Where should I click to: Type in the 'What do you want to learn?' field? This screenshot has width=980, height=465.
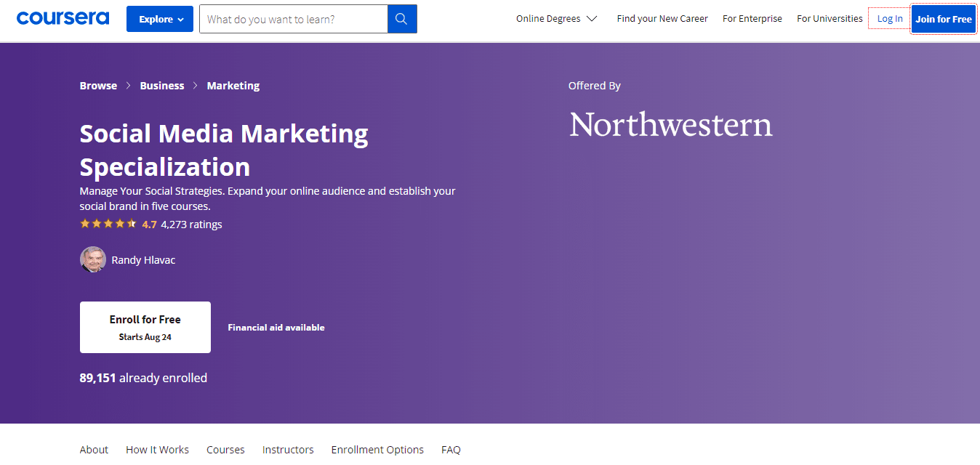[x=293, y=19]
